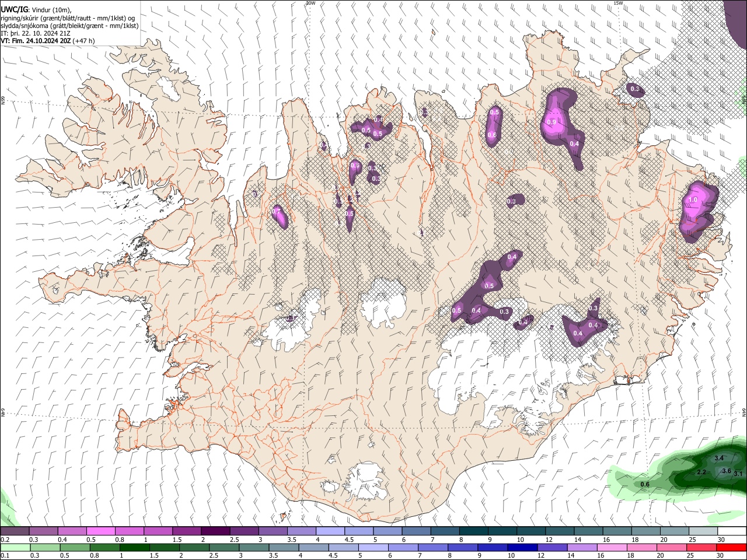Select the darkest purple swatch labeled 2
Viewport: 747px width, 560px height.
215,531
